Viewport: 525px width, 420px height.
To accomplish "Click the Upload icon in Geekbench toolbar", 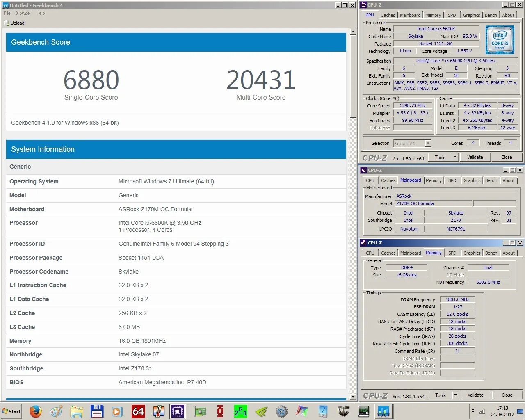I will click(x=7, y=23).
